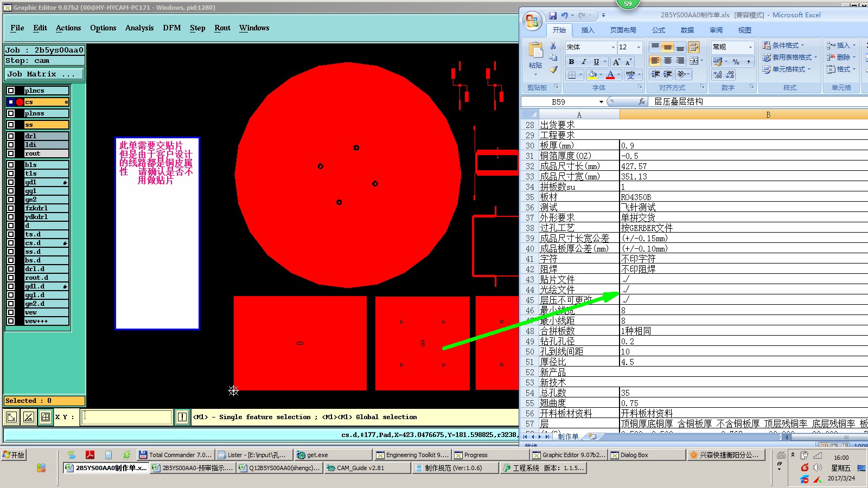Screen dimensions: 868x488
Task: Increase font size in Excel
Action: [616, 62]
